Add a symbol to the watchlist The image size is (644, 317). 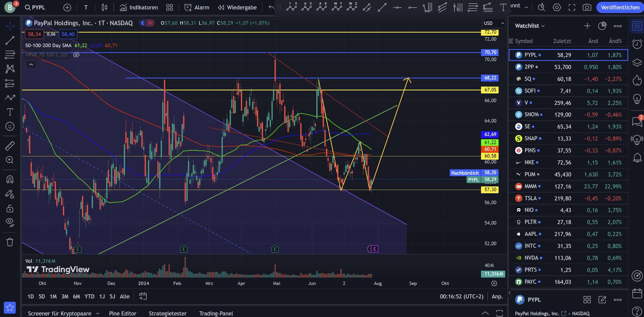587,26
